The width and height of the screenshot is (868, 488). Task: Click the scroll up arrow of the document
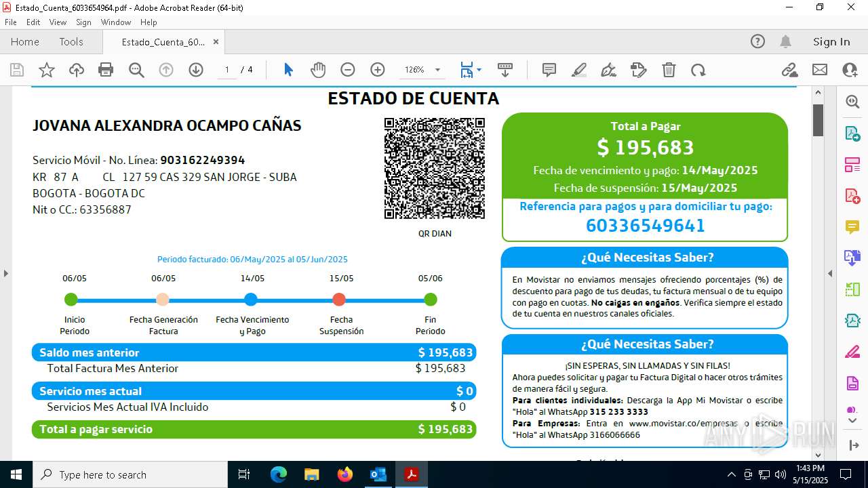(x=818, y=92)
